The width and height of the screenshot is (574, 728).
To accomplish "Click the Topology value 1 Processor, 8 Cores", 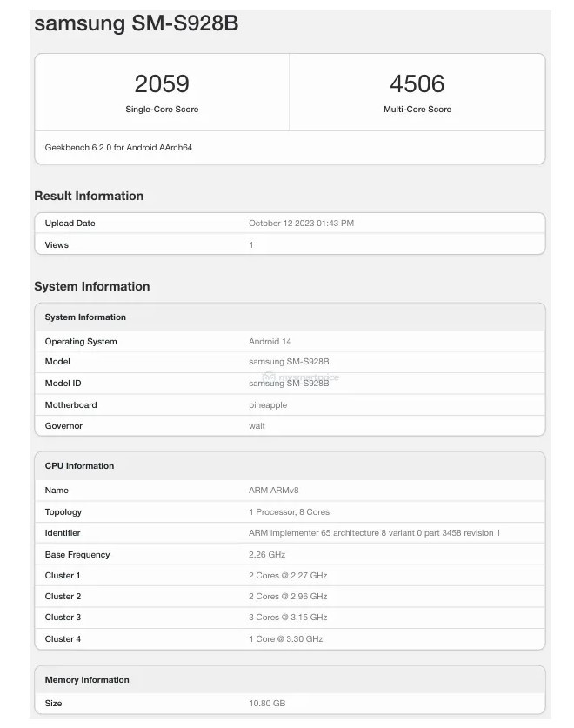I will click(x=289, y=512).
